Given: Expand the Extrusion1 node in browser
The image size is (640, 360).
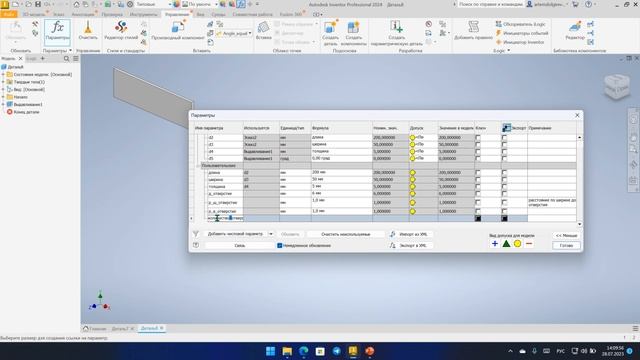Looking at the screenshot, I should [3, 104].
